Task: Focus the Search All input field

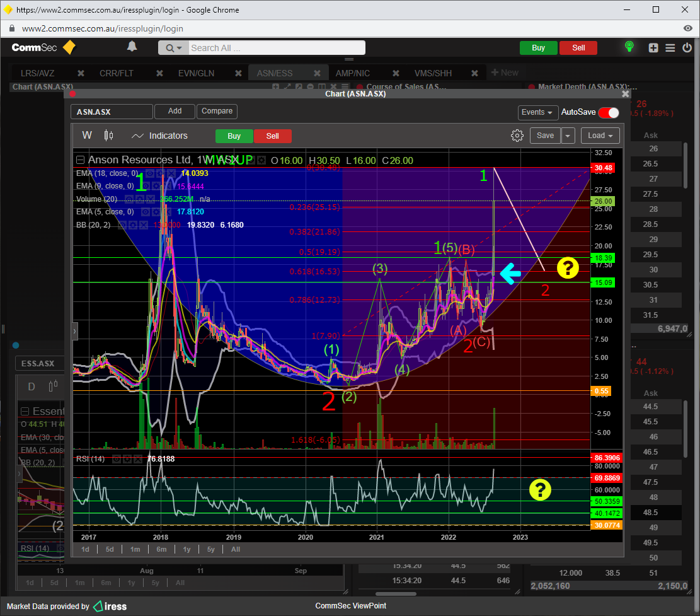Action: point(277,48)
